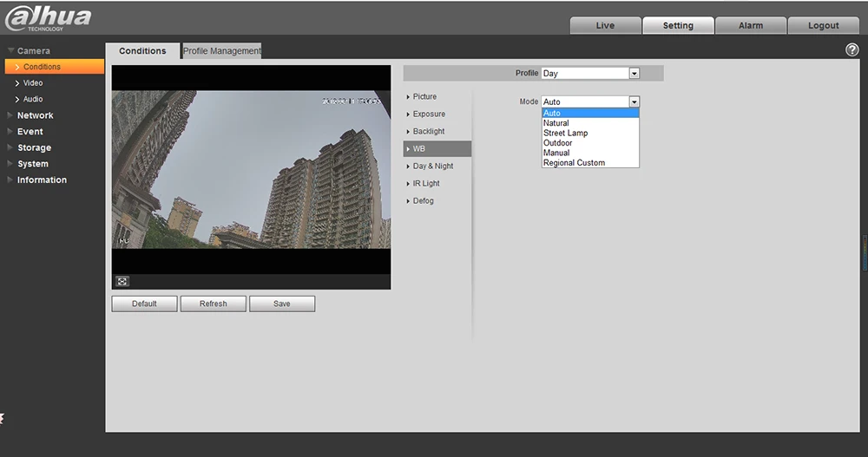Screen dimensions: 868x457
Task: Select Video under the Camera tree
Action: point(33,83)
